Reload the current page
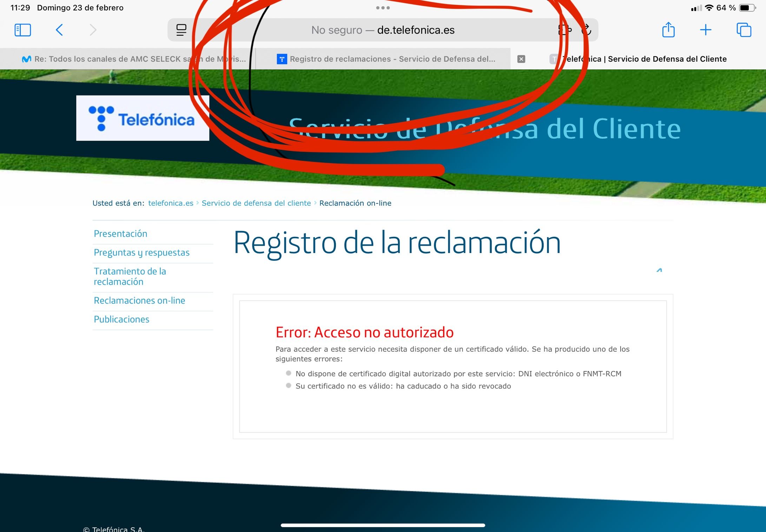Viewport: 766px width, 532px height. (x=586, y=30)
